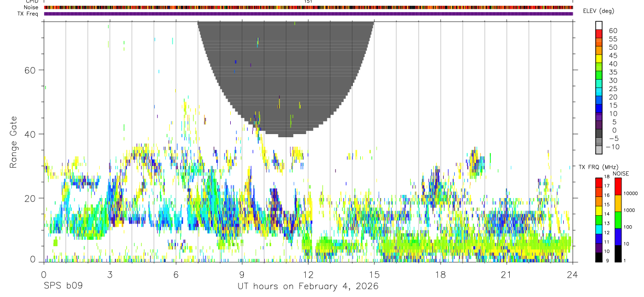Click the '18' tick on UT hours axis

click(441, 274)
